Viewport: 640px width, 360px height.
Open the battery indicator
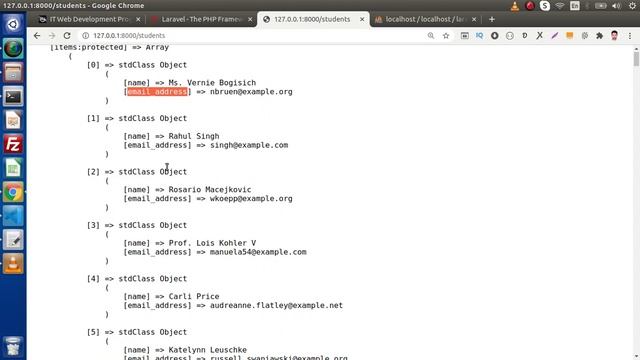(601, 6)
